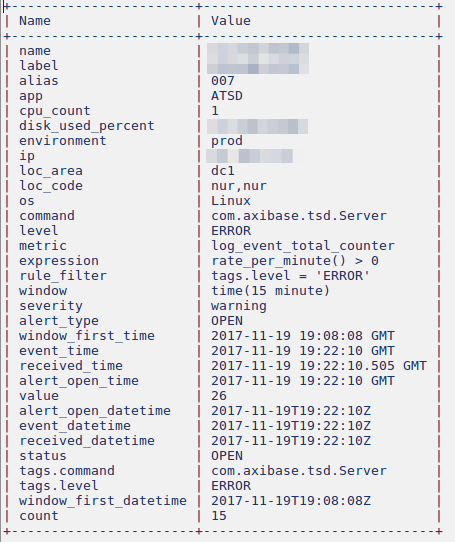Select the severity value warning
The image size is (455, 542).
click(x=239, y=306)
